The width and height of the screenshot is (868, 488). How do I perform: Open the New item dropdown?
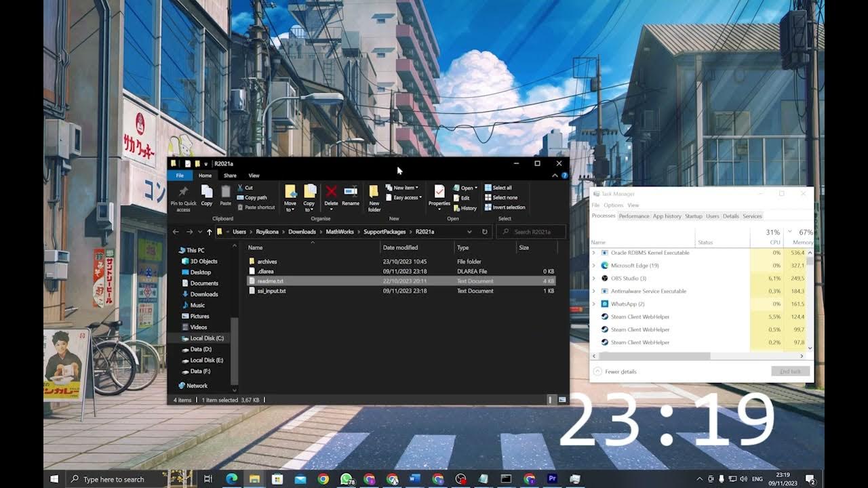click(401, 188)
